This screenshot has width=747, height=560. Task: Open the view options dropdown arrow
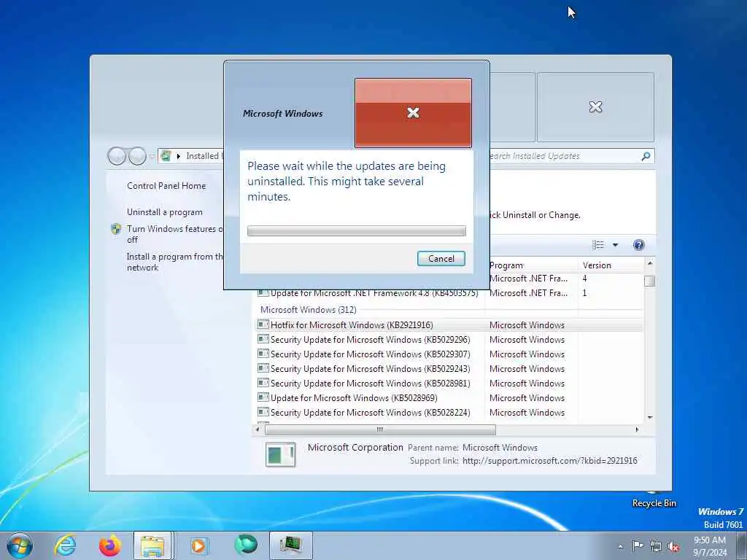coord(615,245)
